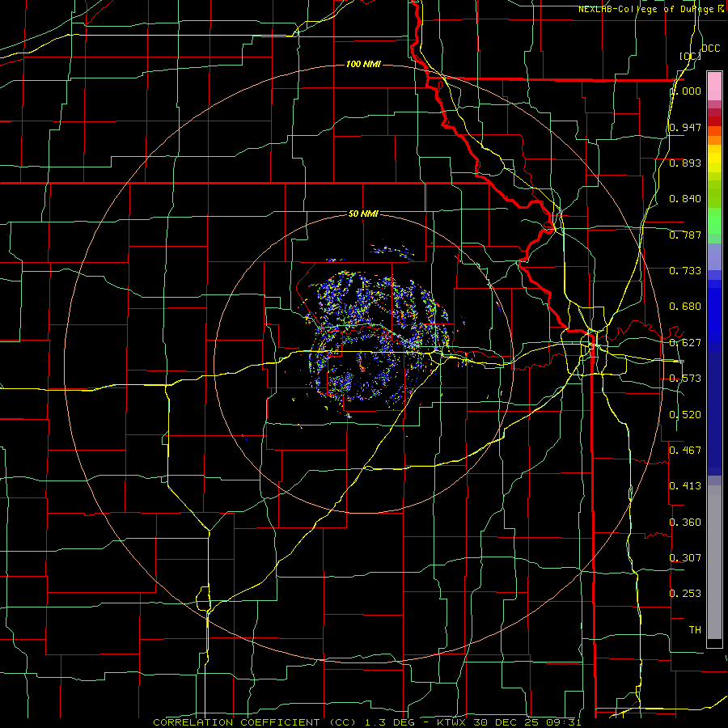Click the [CC] units label above the scale

(x=690, y=56)
